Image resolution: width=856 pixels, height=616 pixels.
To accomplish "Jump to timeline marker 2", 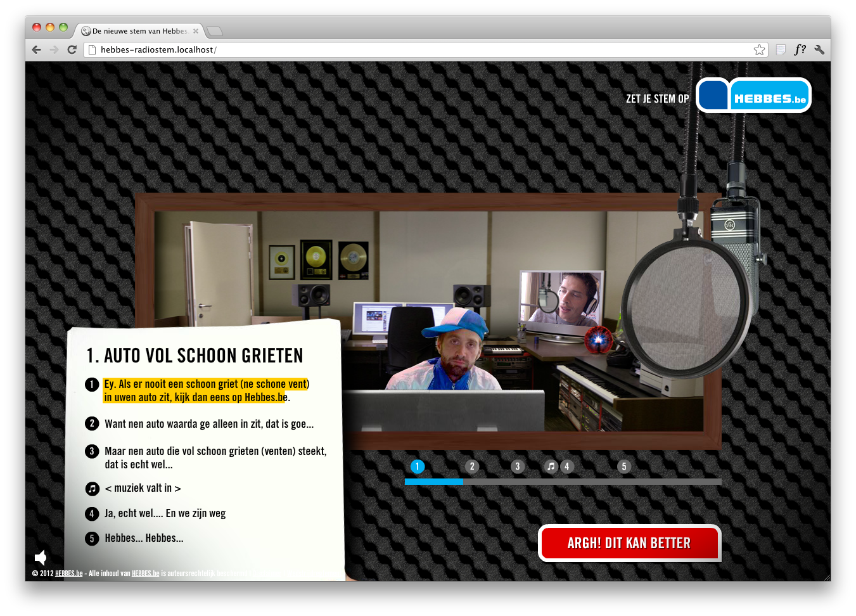I will (x=471, y=466).
